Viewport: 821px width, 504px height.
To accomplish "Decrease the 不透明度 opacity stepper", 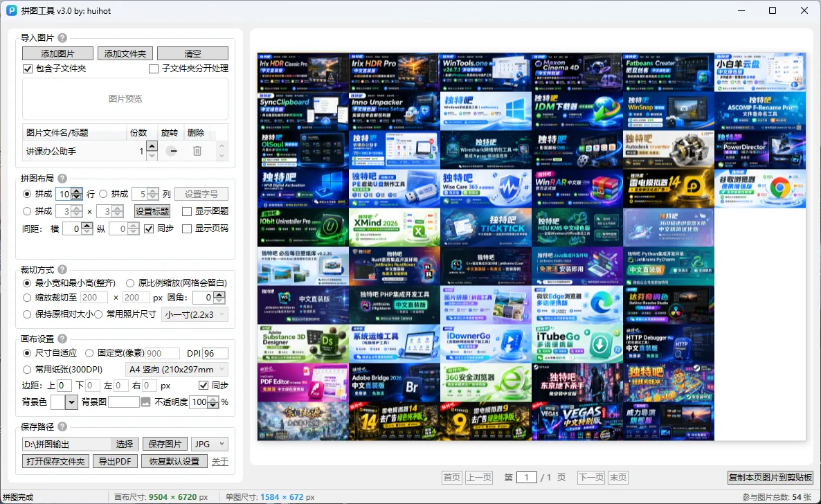I will click(213, 405).
